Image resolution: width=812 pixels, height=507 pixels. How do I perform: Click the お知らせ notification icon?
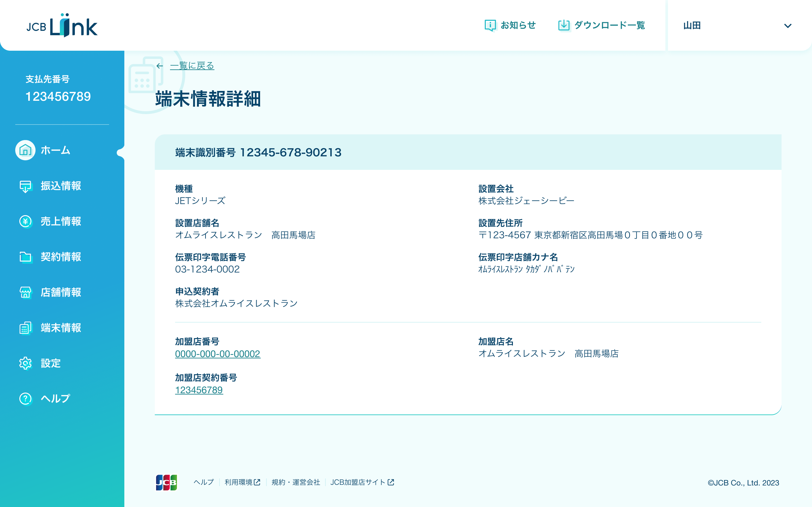point(490,25)
